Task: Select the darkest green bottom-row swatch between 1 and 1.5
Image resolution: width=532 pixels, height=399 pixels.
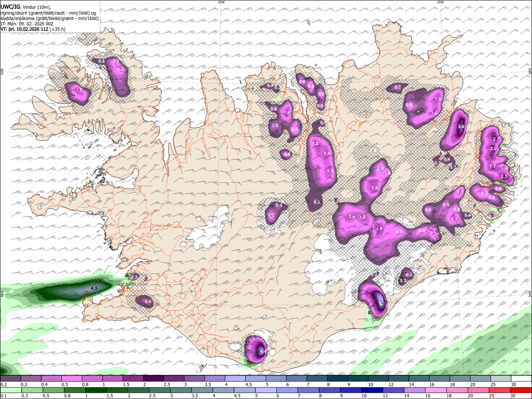Action: tap(96, 390)
